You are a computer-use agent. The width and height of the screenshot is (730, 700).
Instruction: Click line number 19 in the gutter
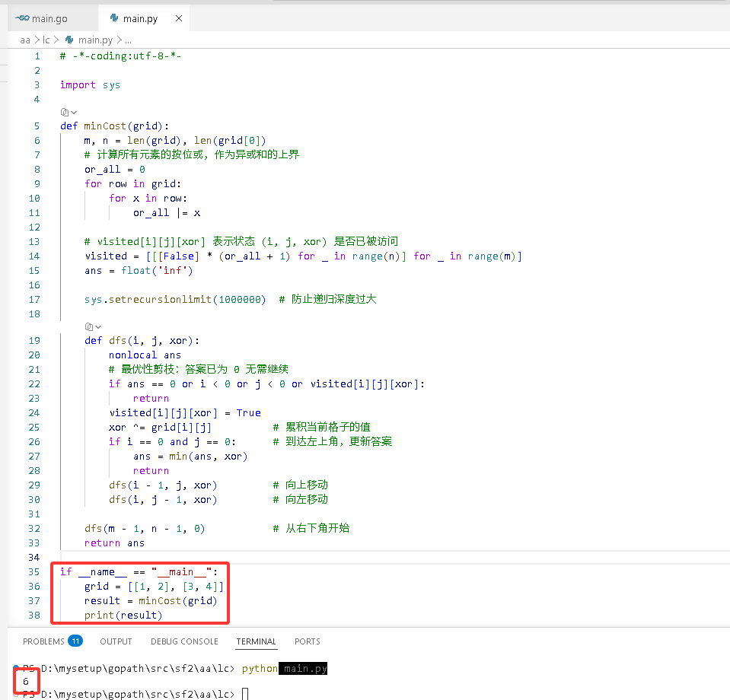[x=34, y=341]
